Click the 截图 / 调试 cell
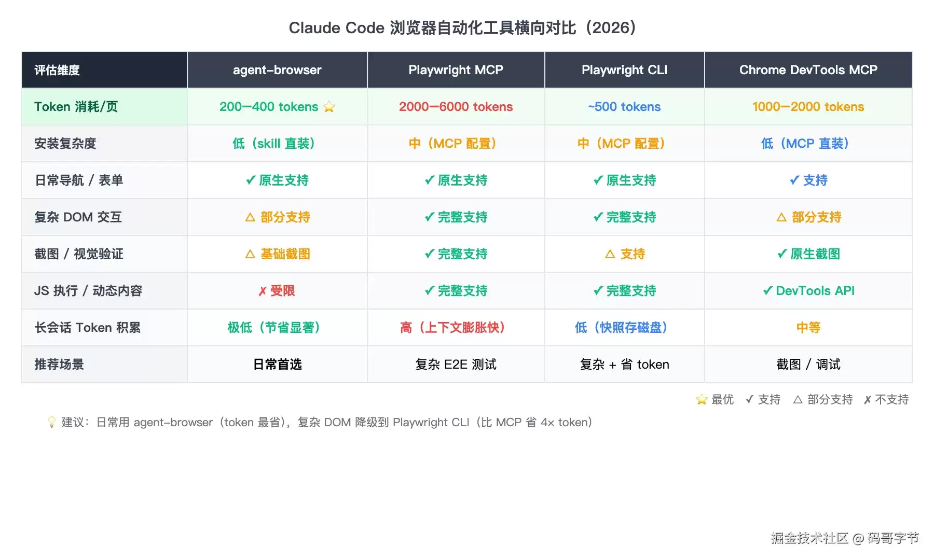This screenshot has height=560, width=934. coord(808,365)
